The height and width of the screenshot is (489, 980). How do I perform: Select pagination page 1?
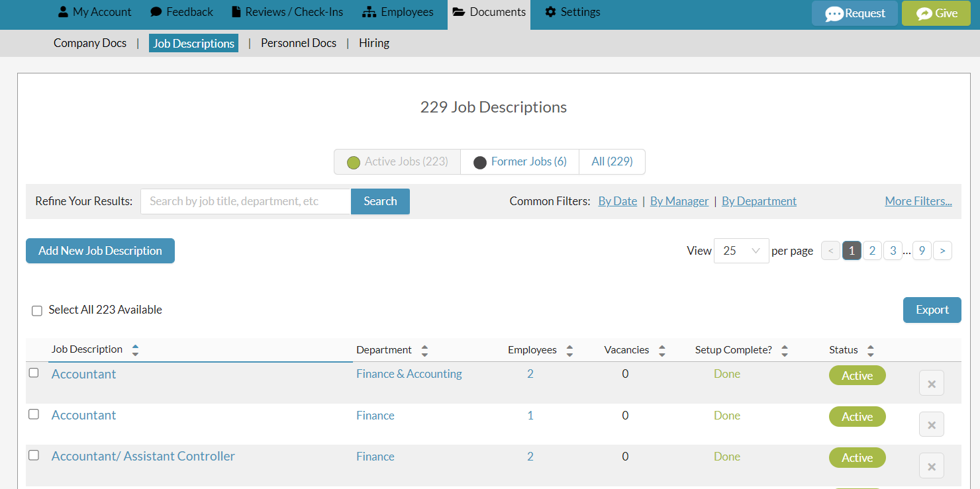pos(852,251)
